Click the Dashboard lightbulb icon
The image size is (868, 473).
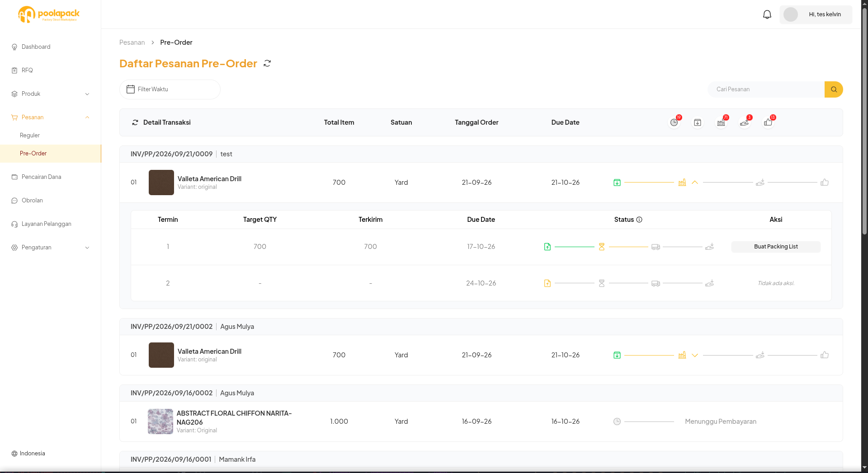click(x=14, y=47)
